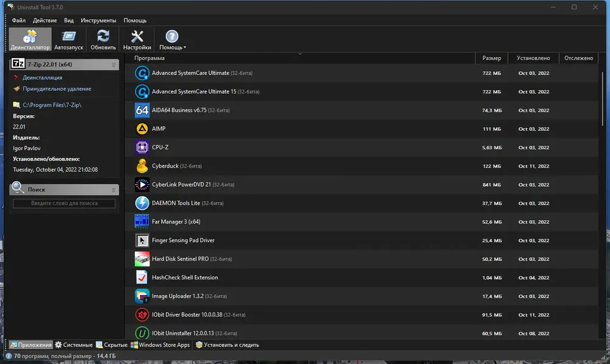
Task: Click Принудительное удаление link
Action: tap(57, 88)
